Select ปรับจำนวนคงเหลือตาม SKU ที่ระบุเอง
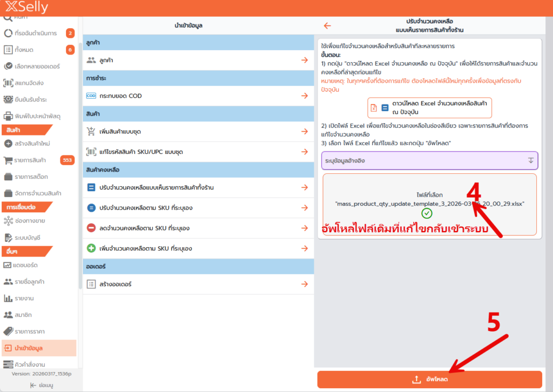This screenshot has width=553, height=392. 198,208
